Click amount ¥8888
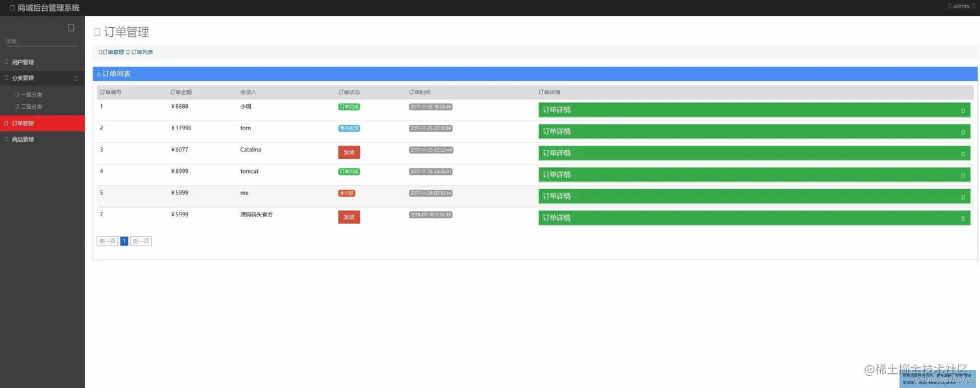 click(x=180, y=106)
